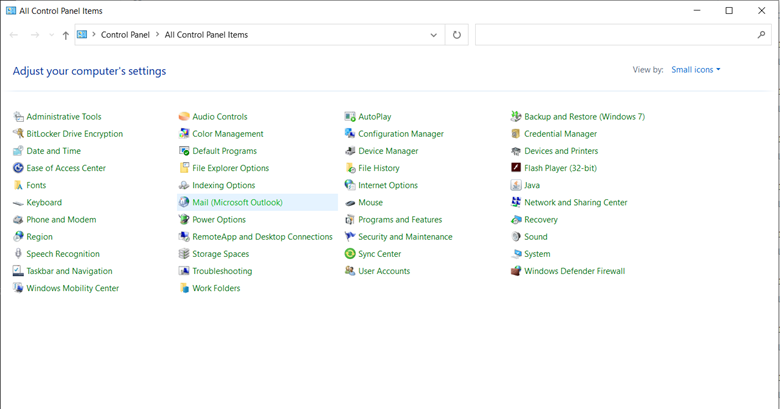Open Speech Recognition link
The width and height of the screenshot is (780, 409).
[63, 254]
